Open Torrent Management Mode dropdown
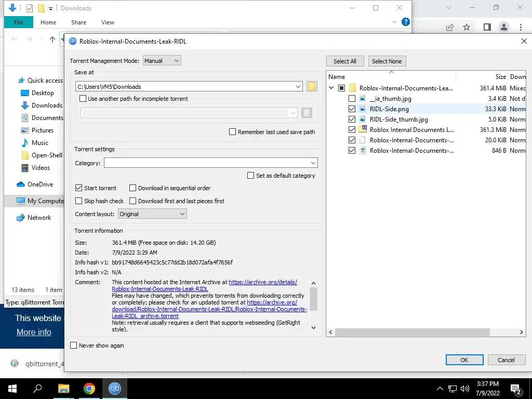This screenshot has width=532, height=399. 162,61
